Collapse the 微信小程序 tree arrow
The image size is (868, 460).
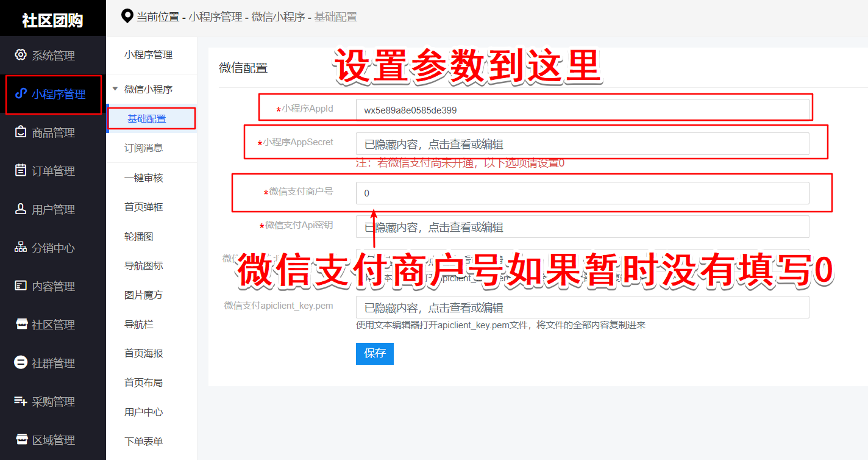115,89
